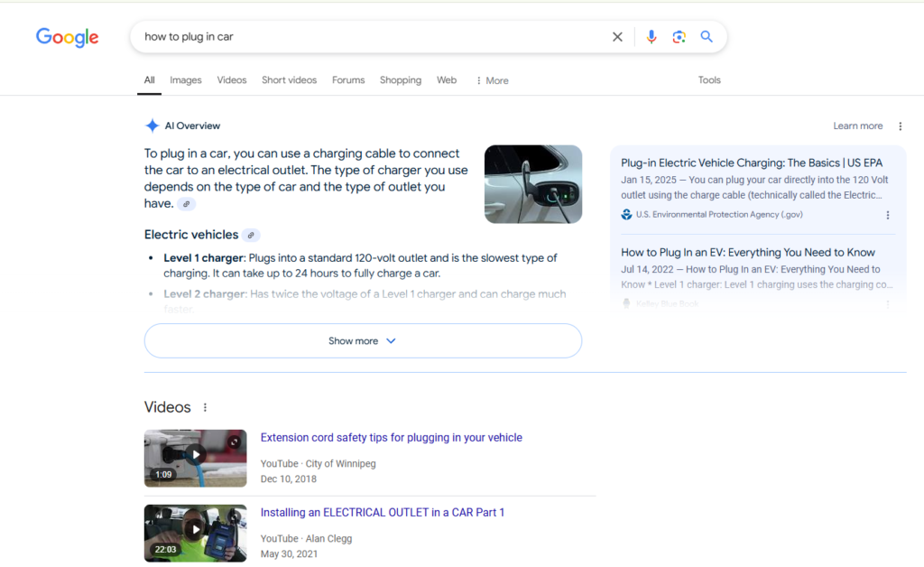Open 'Plug-in Electric Vehicle Charging: The Basics' source

point(752,163)
